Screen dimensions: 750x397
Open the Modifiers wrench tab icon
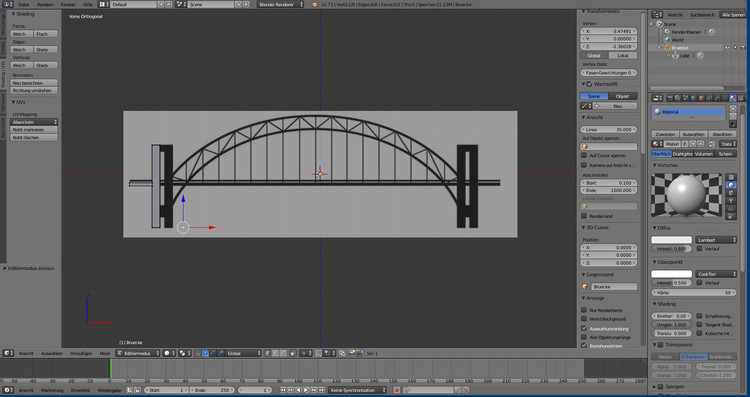click(717, 98)
